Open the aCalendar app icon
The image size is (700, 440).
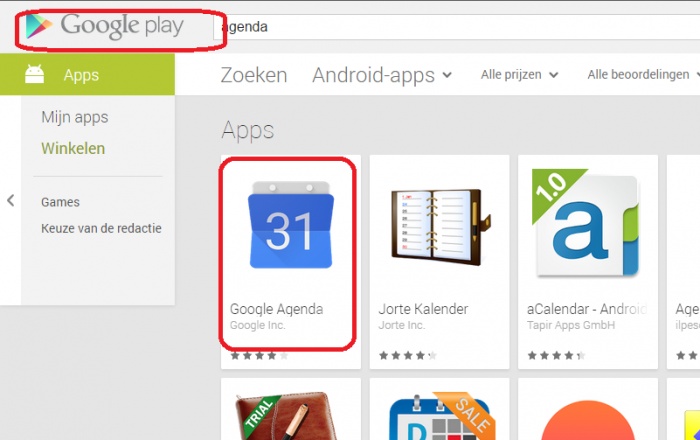[x=585, y=223]
